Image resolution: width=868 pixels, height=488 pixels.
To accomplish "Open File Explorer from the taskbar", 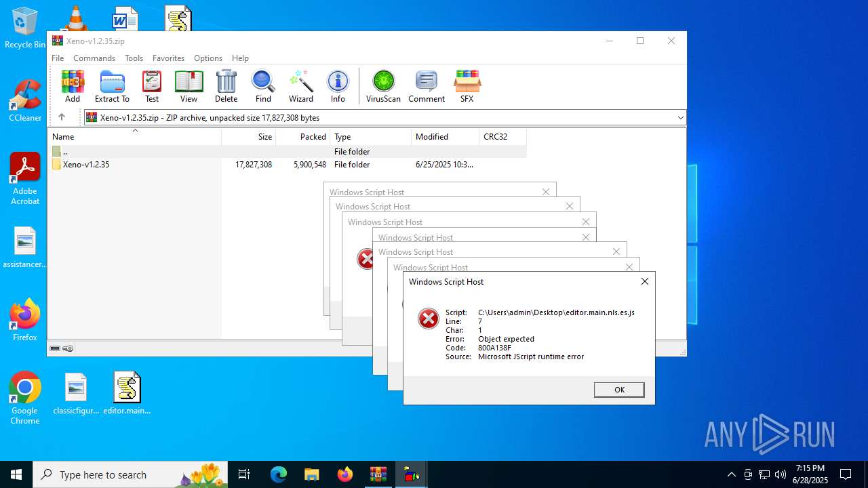I will (311, 474).
